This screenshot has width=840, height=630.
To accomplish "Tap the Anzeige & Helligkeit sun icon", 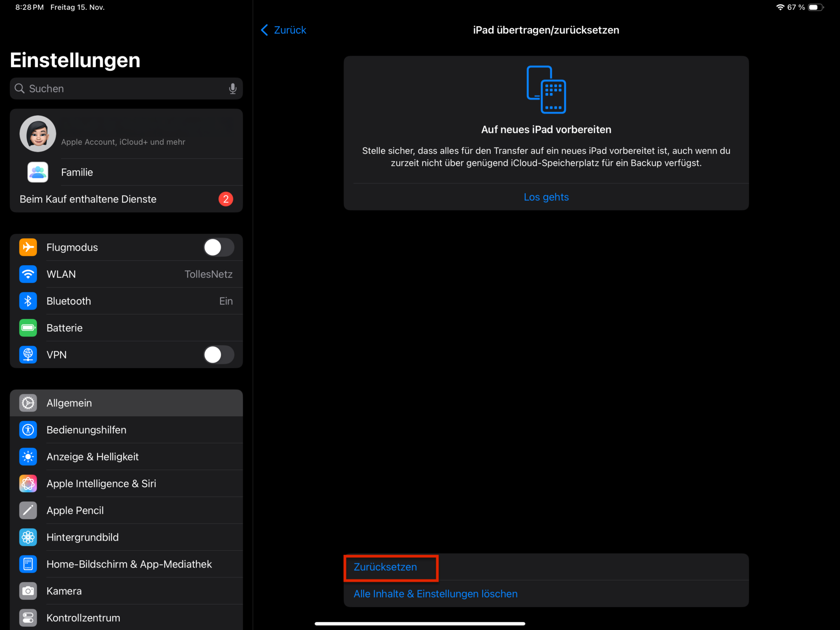I will click(x=28, y=456).
